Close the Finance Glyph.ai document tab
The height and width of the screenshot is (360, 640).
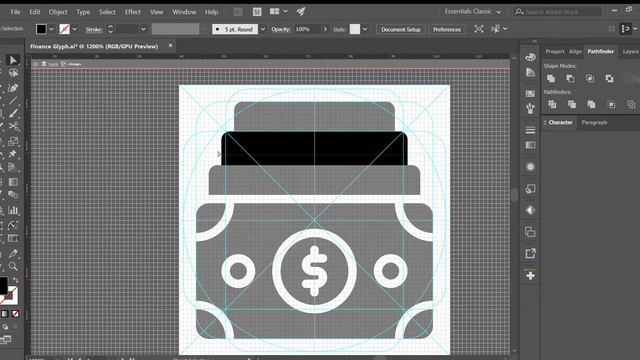click(x=171, y=46)
